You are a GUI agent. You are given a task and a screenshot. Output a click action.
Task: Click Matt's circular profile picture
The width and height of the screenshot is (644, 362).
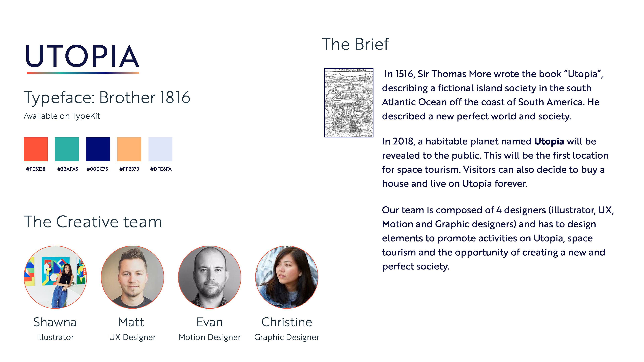coord(132,277)
